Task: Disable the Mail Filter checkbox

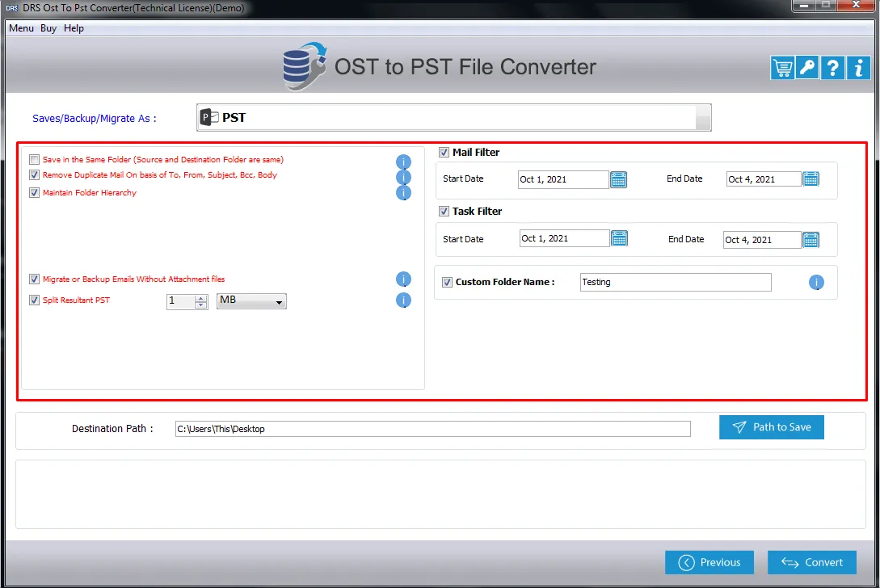Action: 444,152
